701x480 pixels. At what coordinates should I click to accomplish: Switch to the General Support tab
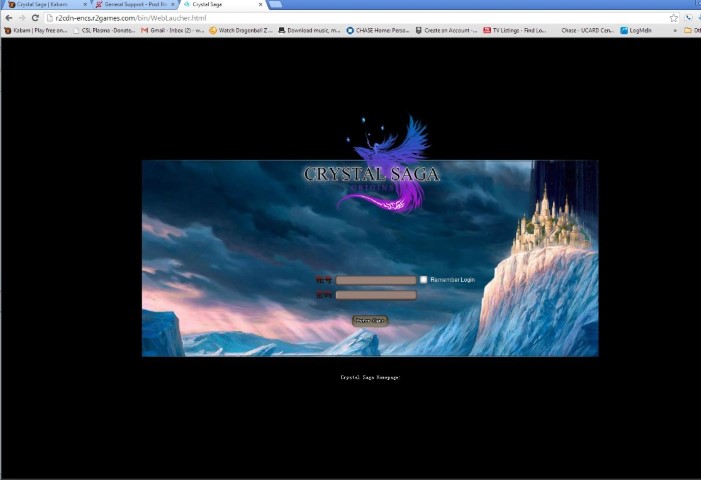[130, 5]
